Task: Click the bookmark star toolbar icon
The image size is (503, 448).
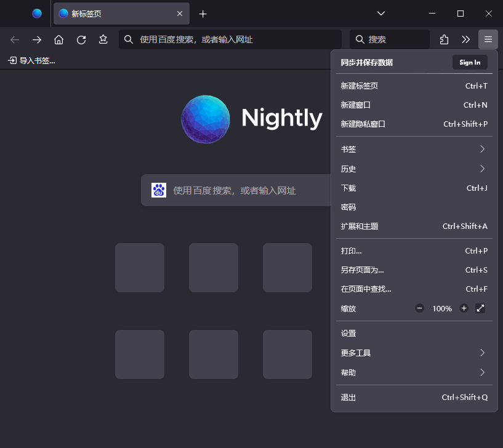Action: 103,39
